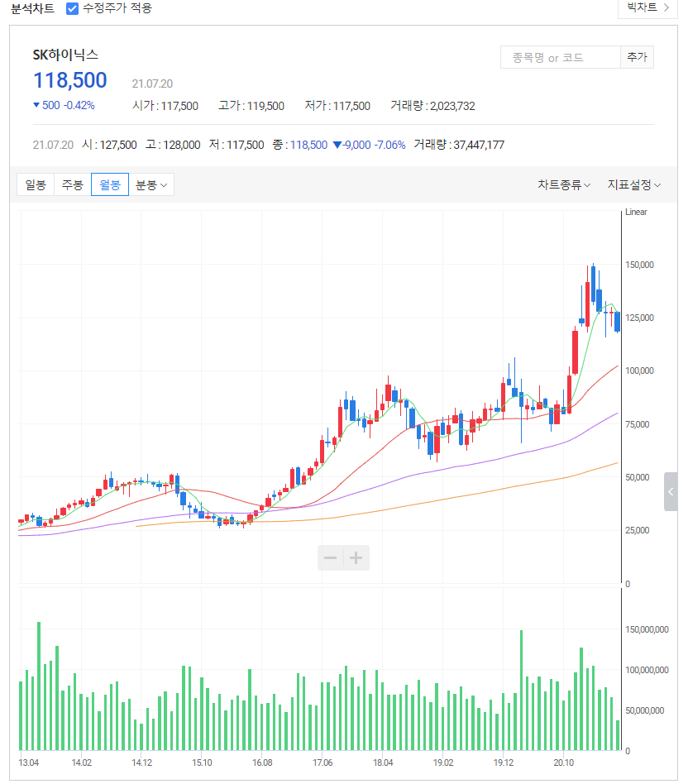The image size is (688, 784).
Task: Click the 거래량 : 2,023,732 value
Action: tap(432, 106)
